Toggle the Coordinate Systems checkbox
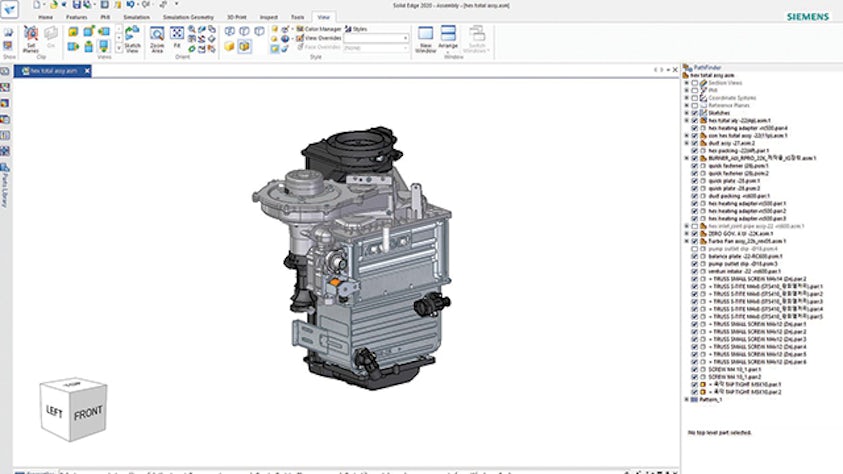 click(695, 98)
